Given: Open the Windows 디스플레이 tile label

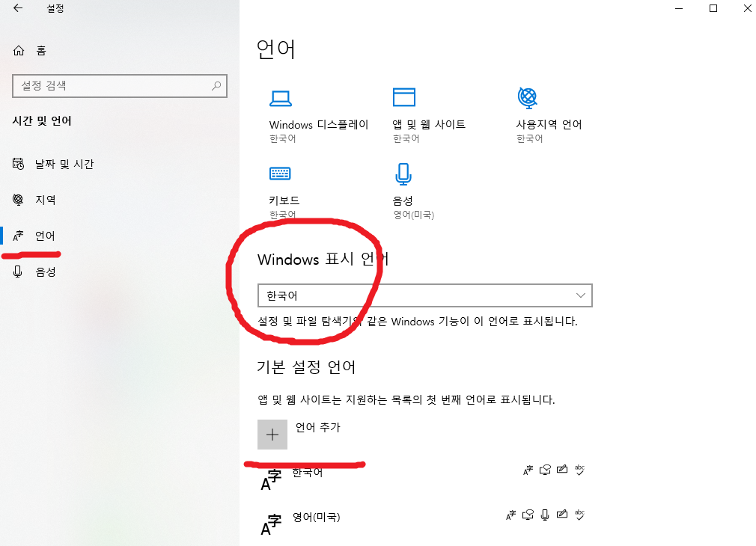Looking at the screenshot, I should 319,124.
